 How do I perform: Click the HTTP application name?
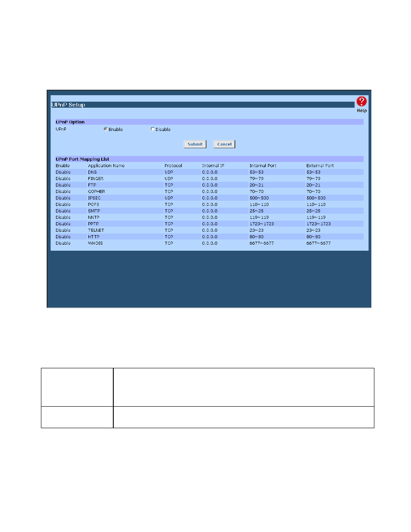tap(93, 237)
